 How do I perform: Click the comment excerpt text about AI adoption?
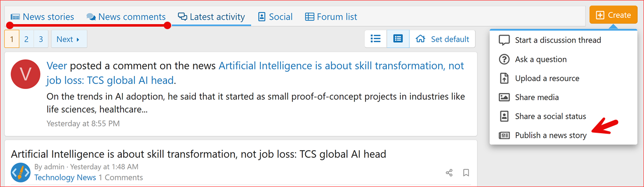(x=255, y=103)
